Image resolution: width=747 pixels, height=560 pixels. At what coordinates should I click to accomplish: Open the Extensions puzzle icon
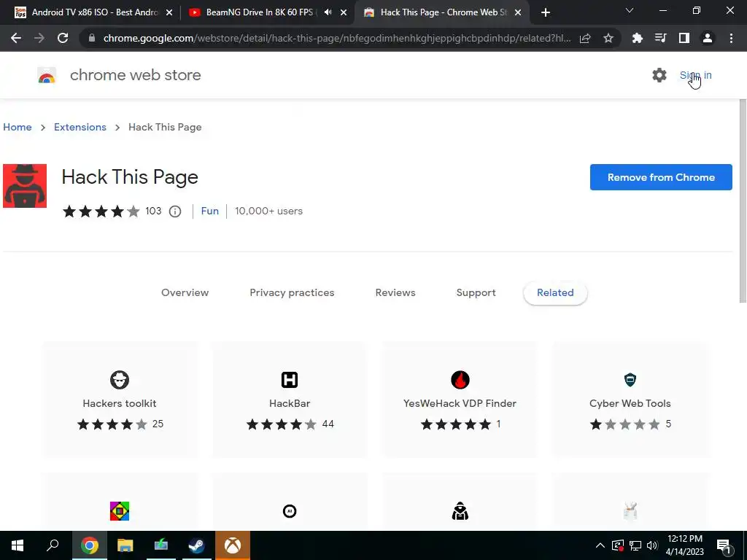pyautogui.click(x=638, y=38)
